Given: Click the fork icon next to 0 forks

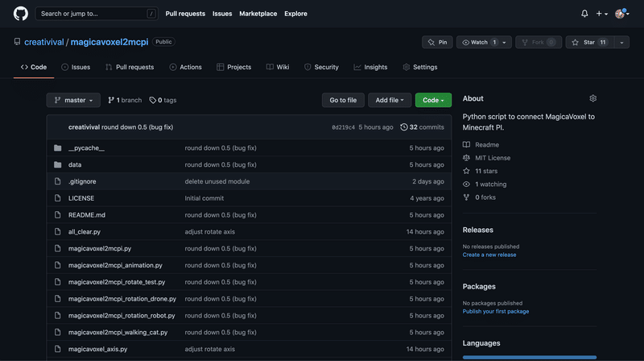Looking at the screenshot, I should [x=466, y=197].
